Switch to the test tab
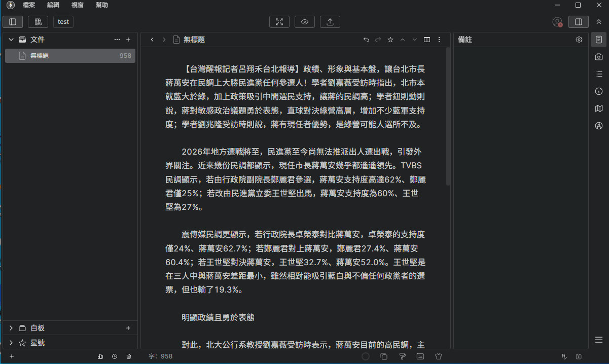This screenshot has height=364, width=609. [63, 22]
